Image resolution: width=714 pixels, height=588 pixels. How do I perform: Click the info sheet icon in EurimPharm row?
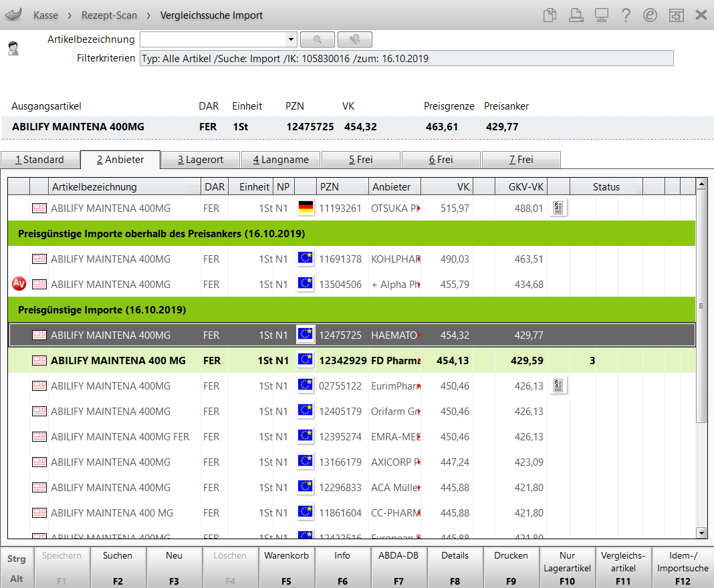pyautogui.click(x=558, y=386)
